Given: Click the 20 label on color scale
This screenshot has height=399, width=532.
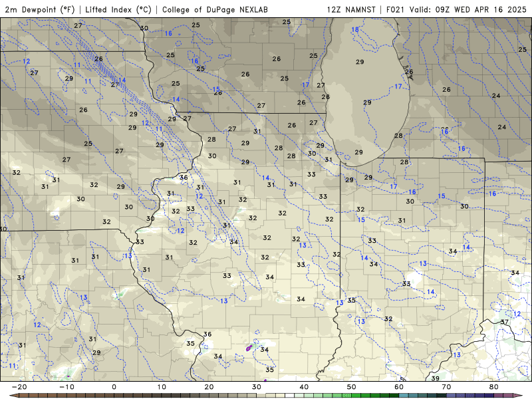Looking at the screenshot, I should (209, 387).
